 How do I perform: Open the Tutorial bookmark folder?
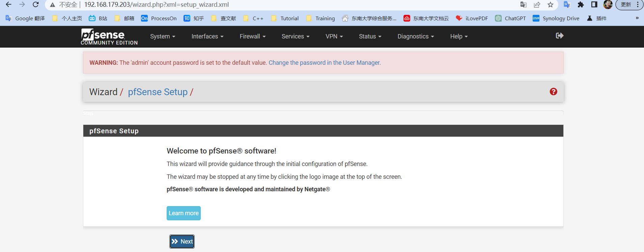(x=285, y=18)
